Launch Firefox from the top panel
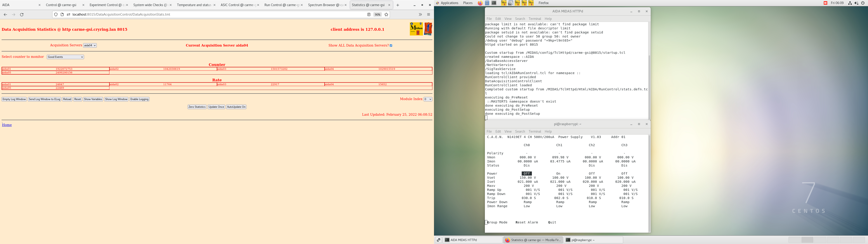The height and width of the screenshot is (244, 868). pyautogui.click(x=480, y=3)
